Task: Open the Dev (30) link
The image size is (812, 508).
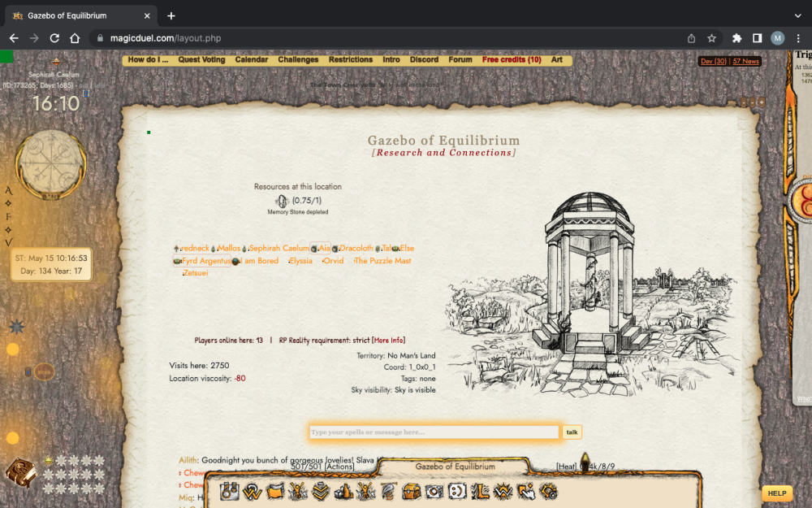Action: coord(713,61)
